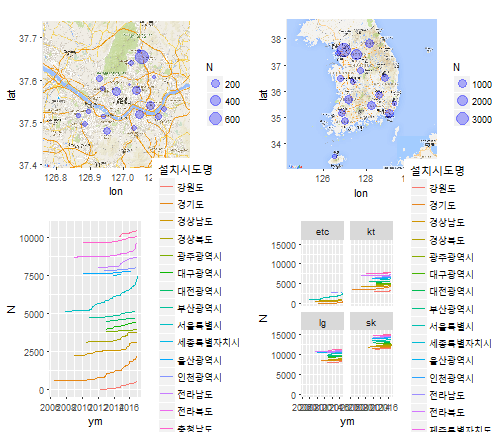504x432 pixels.
Task: Click the 10000 tick label on left line chart
Action: (32, 238)
